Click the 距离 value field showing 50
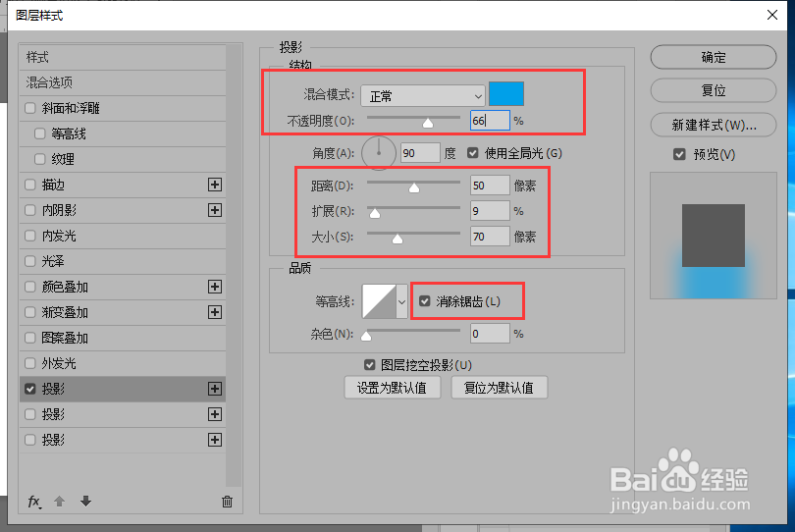This screenshot has width=795, height=532. 490,186
